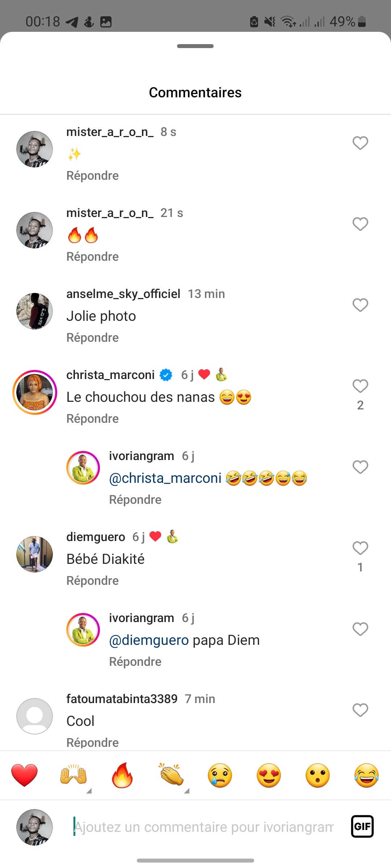Tap the laughing tears emoji reaction
This screenshot has height=868, width=391.
(366, 775)
